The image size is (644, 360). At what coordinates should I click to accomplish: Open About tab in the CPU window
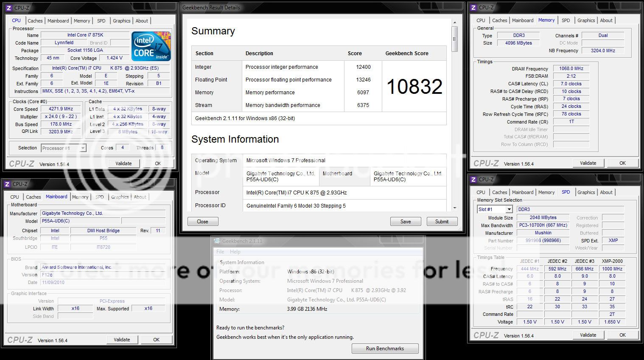[142, 21]
